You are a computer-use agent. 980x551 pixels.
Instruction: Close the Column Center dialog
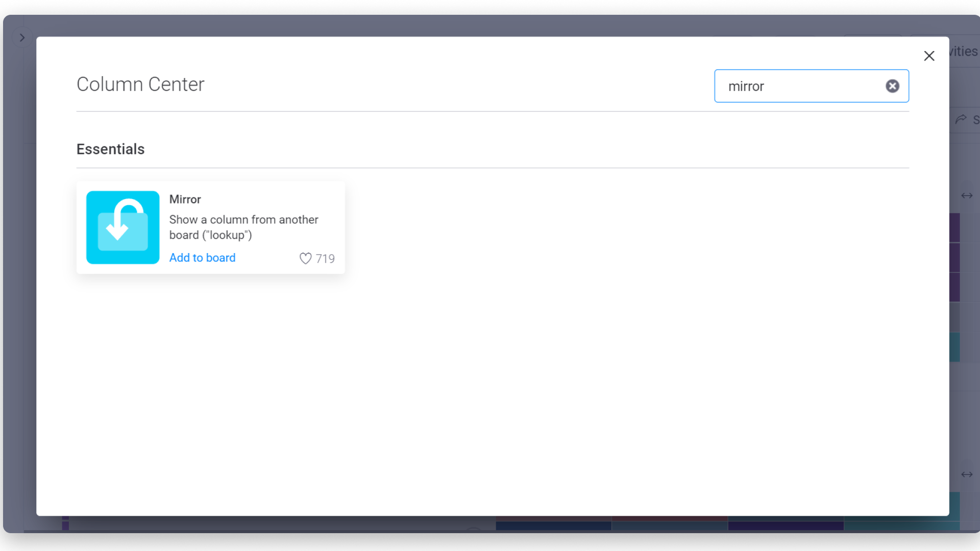(x=929, y=56)
